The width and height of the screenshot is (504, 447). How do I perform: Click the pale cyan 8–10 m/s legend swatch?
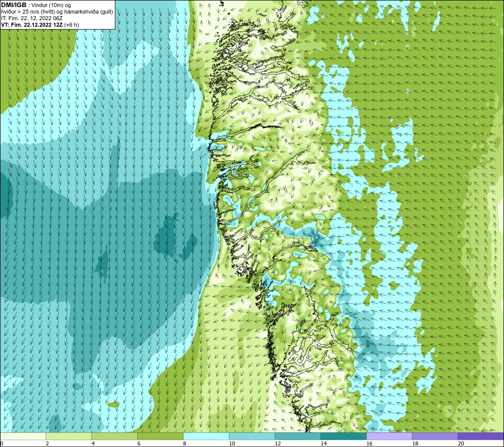pyautogui.click(x=206, y=436)
